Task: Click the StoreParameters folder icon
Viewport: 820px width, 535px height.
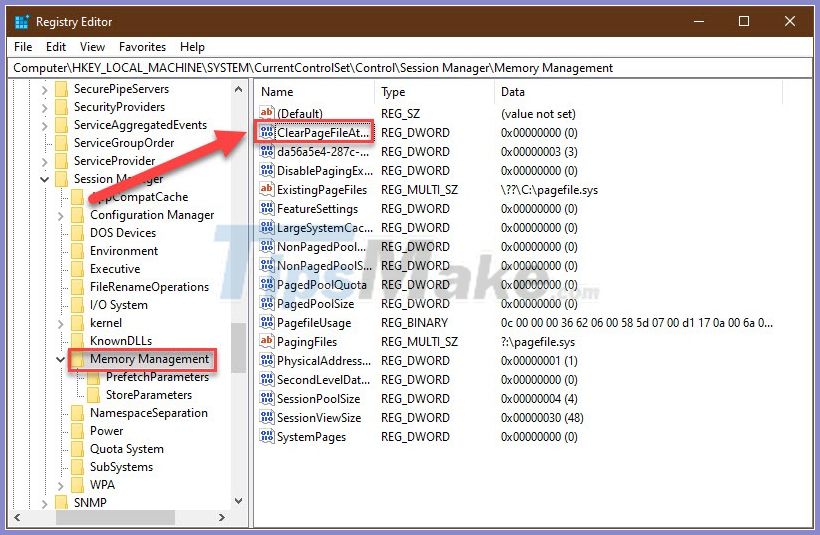Action: 94,395
